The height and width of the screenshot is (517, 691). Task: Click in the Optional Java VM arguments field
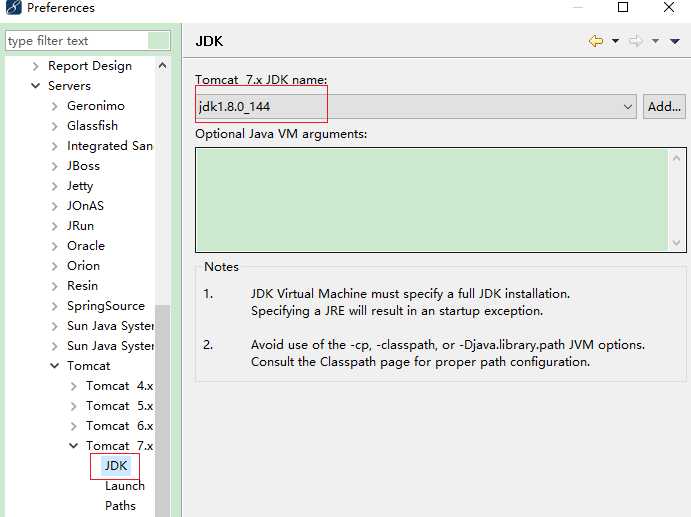tap(432, 200)
